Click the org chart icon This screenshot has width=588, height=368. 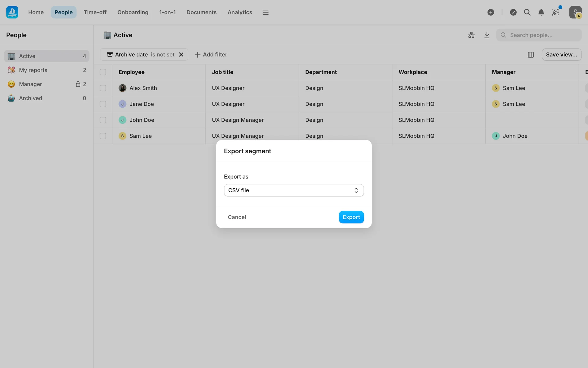tap(471, 35)
